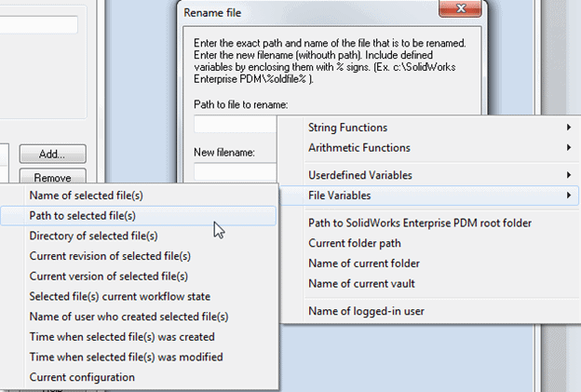Focus the Path to file to rename field

[x=236, y=124]
